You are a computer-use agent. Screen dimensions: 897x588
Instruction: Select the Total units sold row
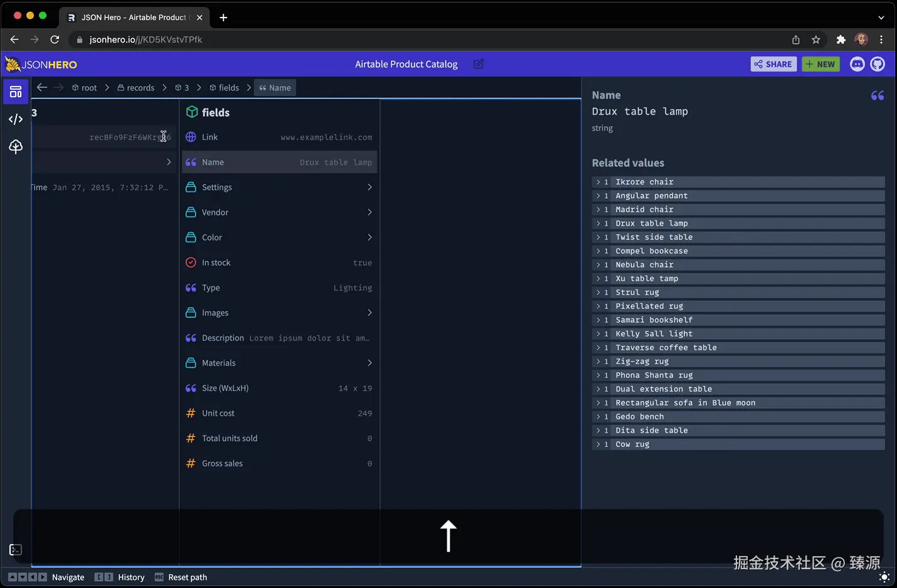[x=280, y=438]
